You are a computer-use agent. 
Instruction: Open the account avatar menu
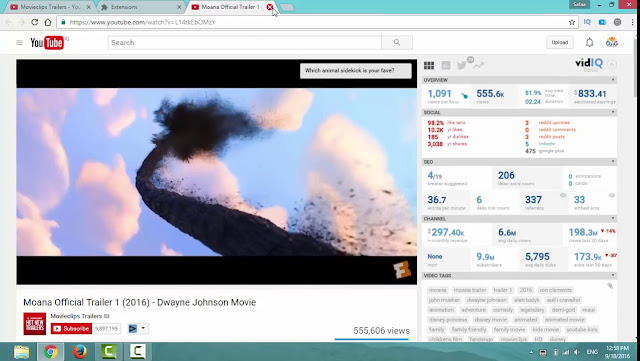(x=611, y=42)
